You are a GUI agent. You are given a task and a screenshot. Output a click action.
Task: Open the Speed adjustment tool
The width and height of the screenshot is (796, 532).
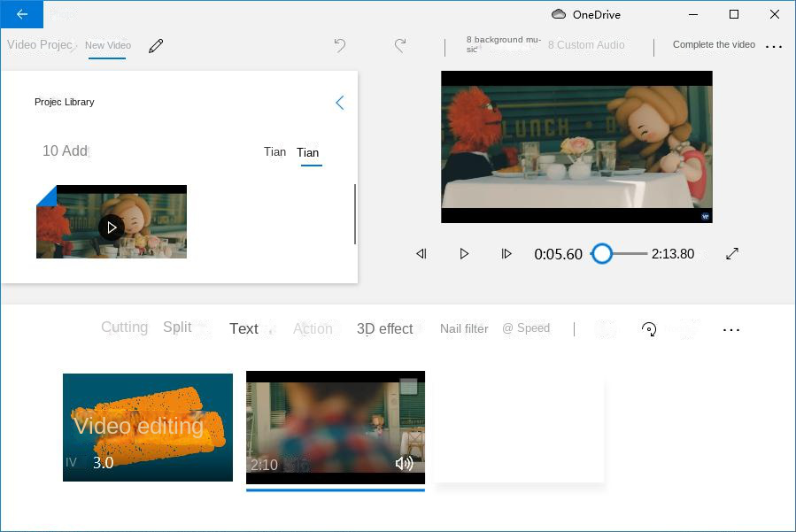(526, 328)
